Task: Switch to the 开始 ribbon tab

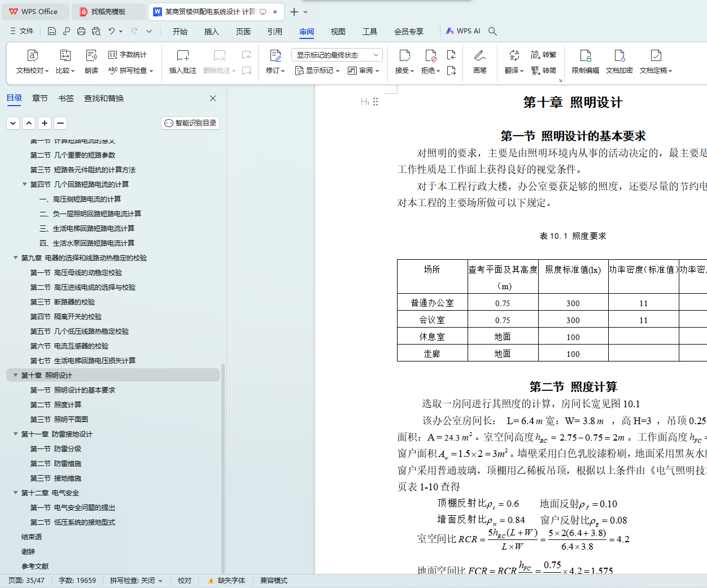Action: pyautogui.click(x=180, y=32)
